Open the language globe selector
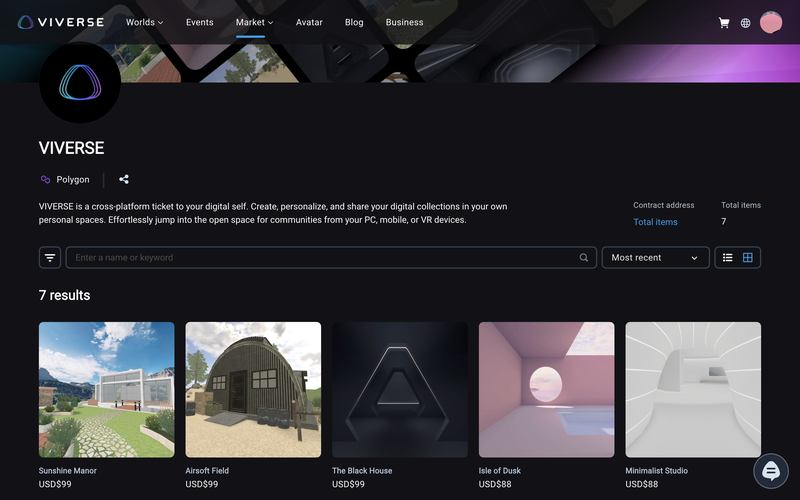This screenshot has width=800, height=500. pyautogui.click(x=745, y=23)
